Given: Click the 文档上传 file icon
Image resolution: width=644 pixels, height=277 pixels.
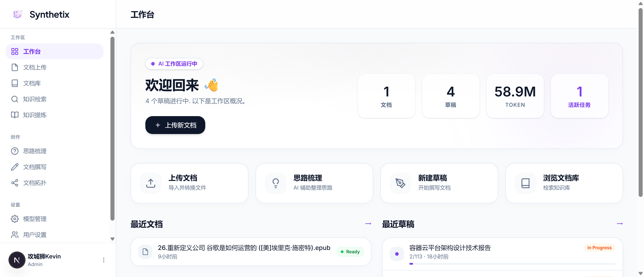Looking at the screenshot, I should tap(15, 67).
